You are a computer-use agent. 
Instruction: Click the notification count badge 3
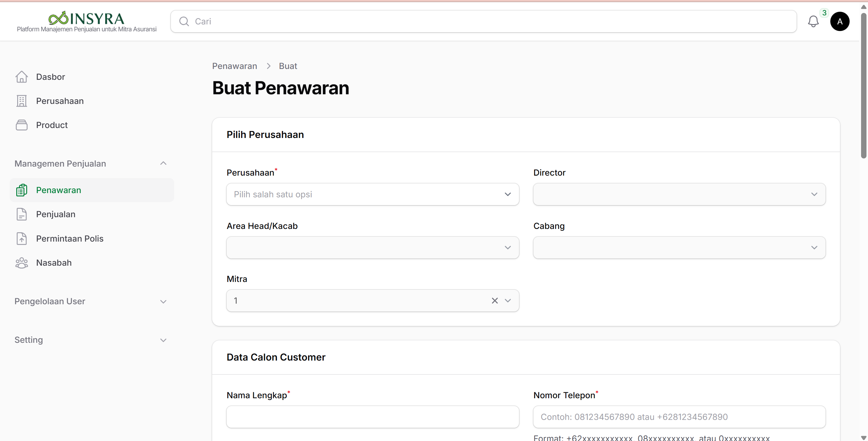click(824, 13)
